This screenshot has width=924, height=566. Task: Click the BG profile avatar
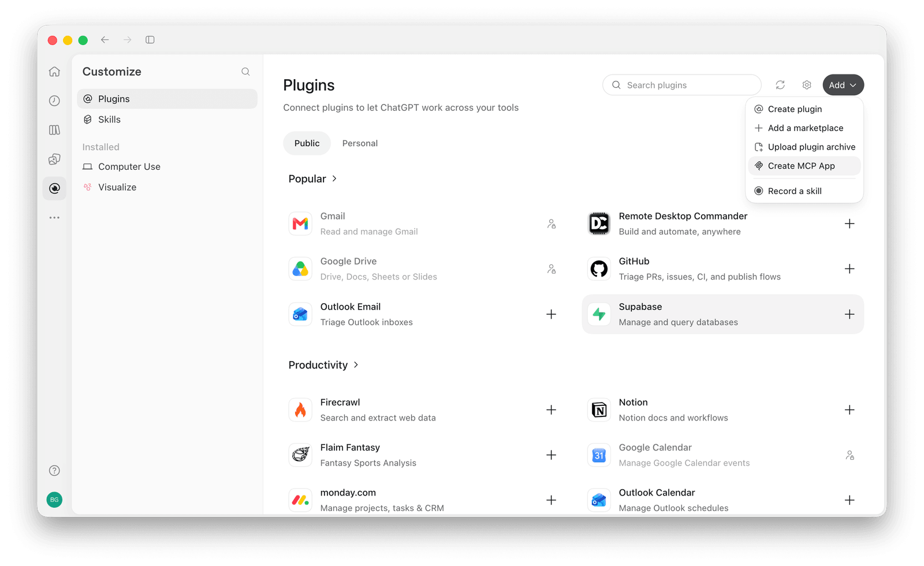(x=54, y=500)
